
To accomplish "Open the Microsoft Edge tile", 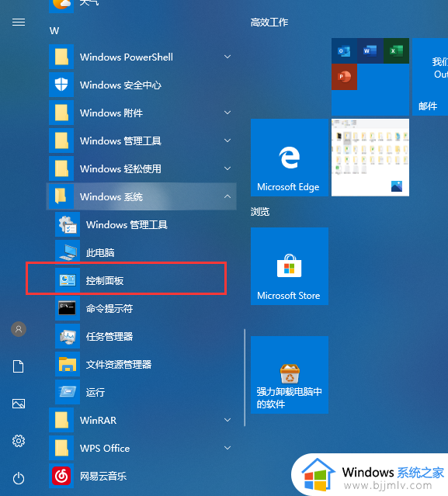I will point(290,158).
